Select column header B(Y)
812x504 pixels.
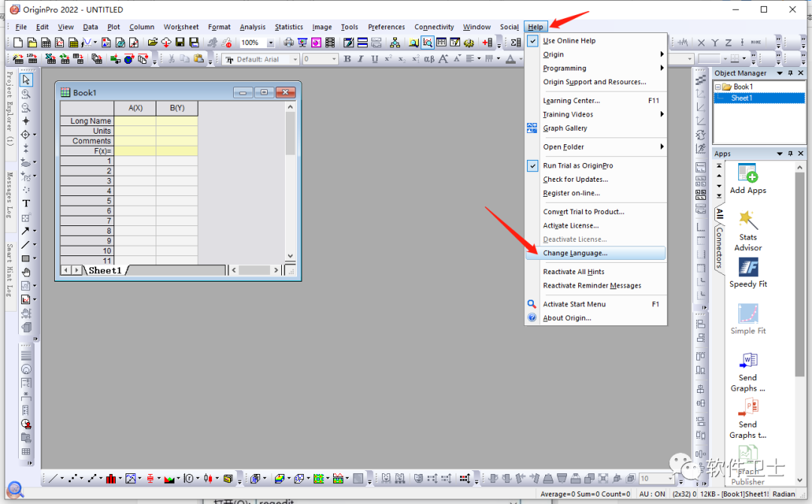coord(177,107)
